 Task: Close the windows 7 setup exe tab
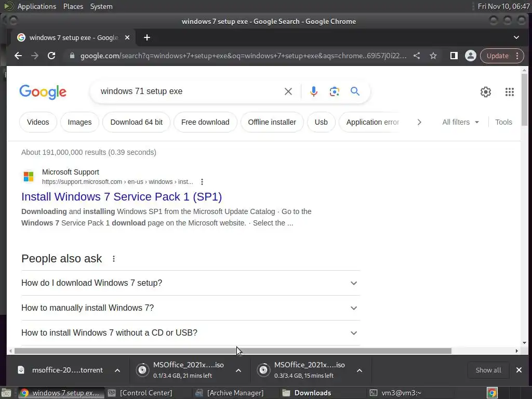pos(127,37)
